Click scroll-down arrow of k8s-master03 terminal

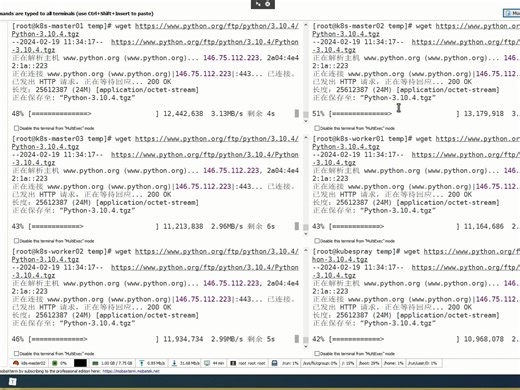(306, 234)
